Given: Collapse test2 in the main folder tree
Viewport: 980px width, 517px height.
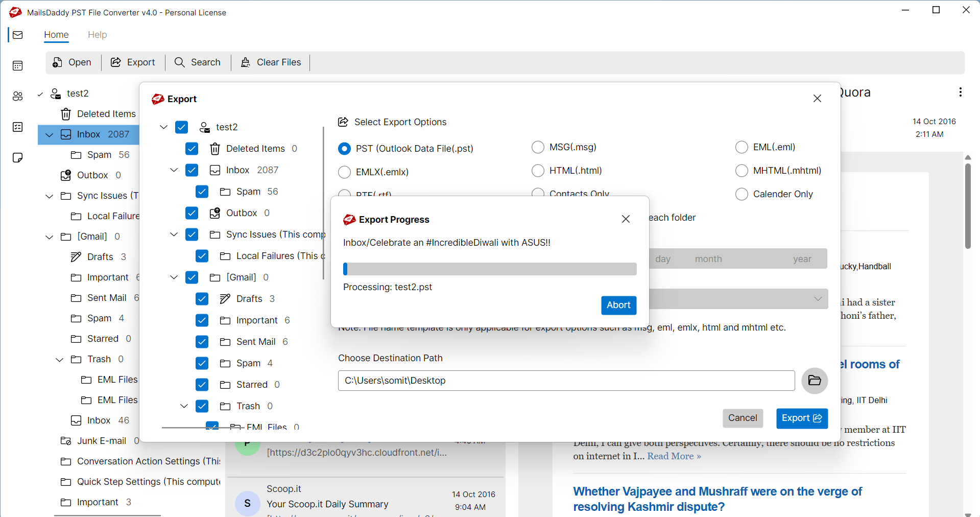Looking at the screenshot, I should 40,93.
